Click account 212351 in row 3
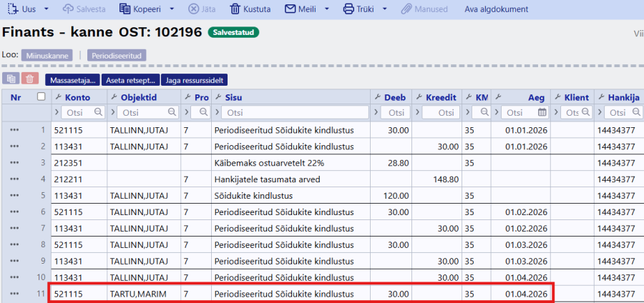The width and height of the screenshot is (644, 303). [79, 163]
